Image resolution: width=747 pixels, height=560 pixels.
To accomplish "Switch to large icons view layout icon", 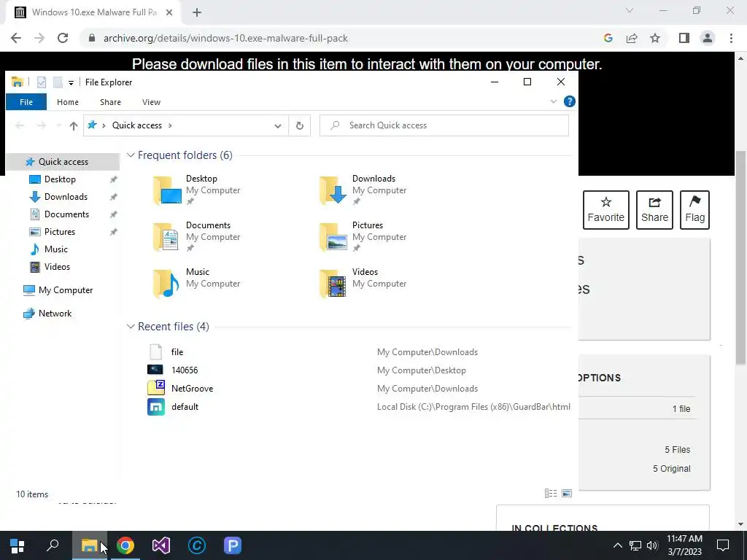I will tap(566, 494).
